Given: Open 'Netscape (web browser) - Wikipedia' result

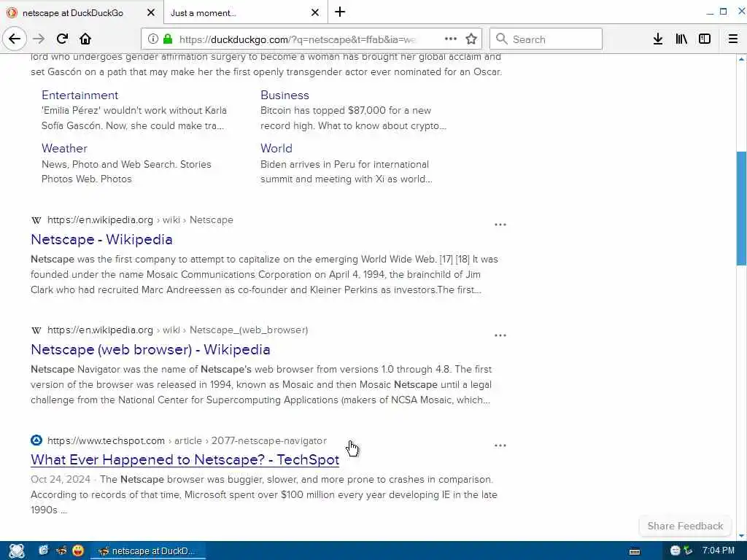Looking at the screenshot, I should [x=150, y=349].
